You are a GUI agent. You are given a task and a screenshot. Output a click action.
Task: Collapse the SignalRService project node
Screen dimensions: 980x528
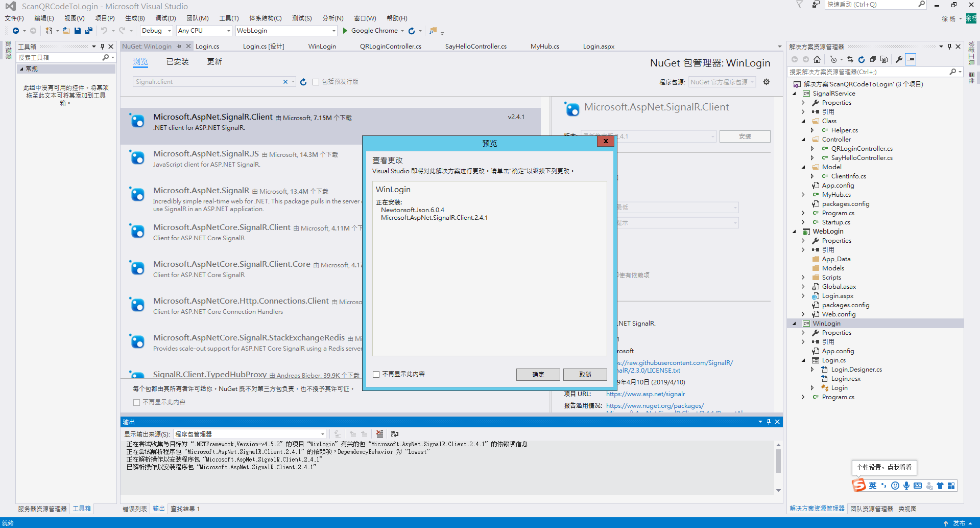[x=795, y=94]
